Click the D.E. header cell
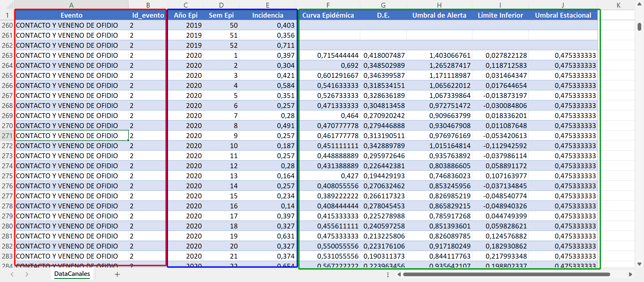Screen dimensions: 644x282 point(383,15)
